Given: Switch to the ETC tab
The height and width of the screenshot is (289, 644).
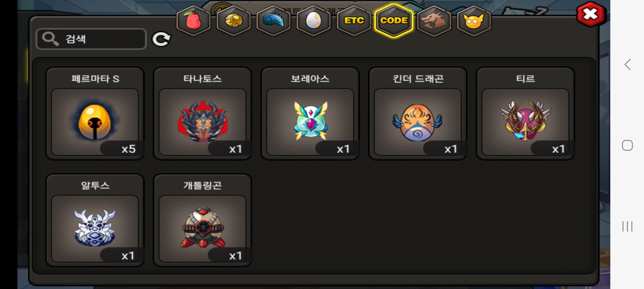Looking at the screenshot, I should [354, 21].
